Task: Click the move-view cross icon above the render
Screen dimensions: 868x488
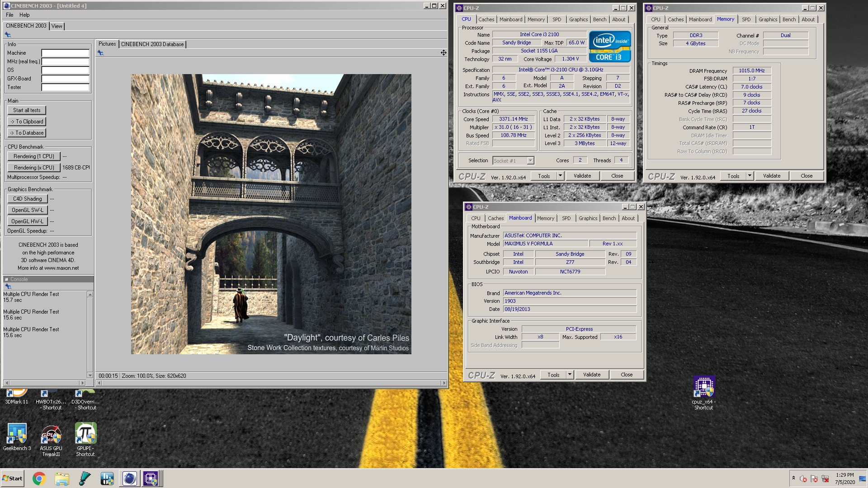Action: (443, 53)
